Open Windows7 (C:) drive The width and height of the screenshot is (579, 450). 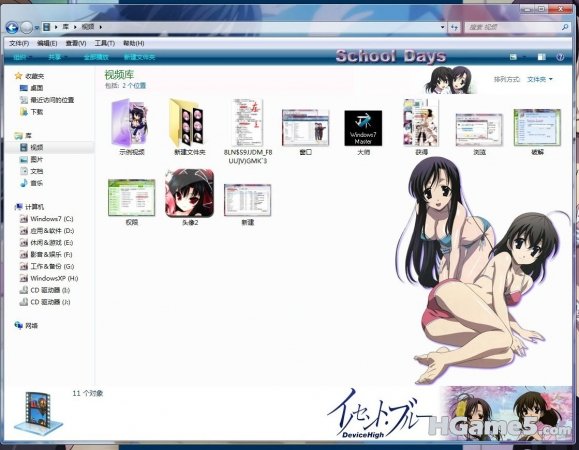(47, 219)
